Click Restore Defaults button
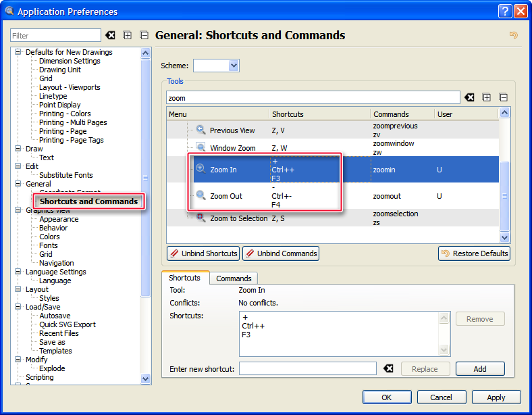 [x=474, y=253]
